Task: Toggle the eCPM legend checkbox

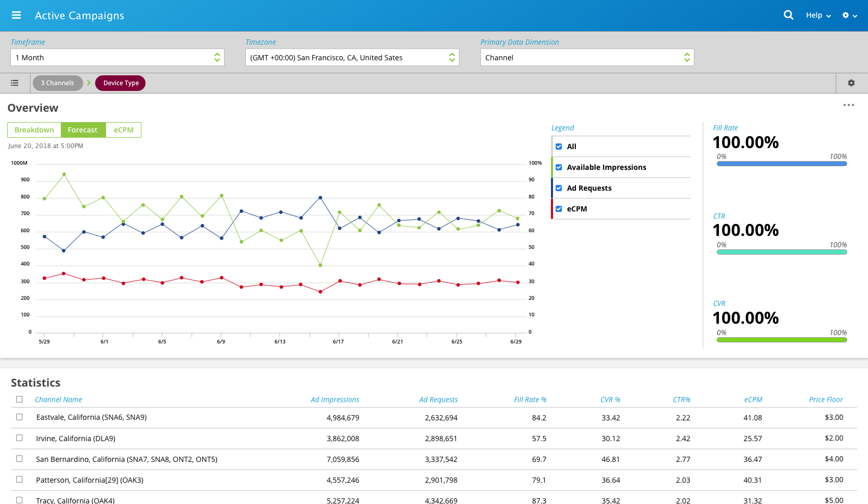Action: tap(559, 209)
